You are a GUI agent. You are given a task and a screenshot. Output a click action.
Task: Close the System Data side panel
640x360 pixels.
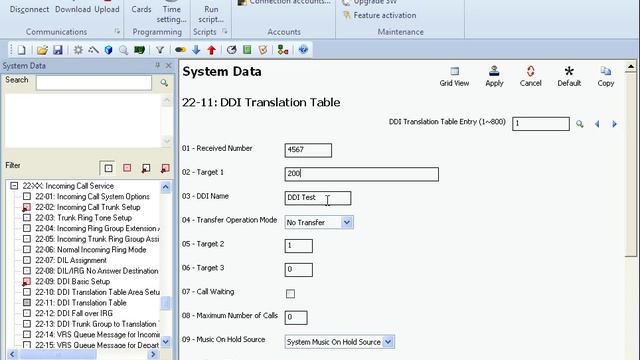[169, 65]
